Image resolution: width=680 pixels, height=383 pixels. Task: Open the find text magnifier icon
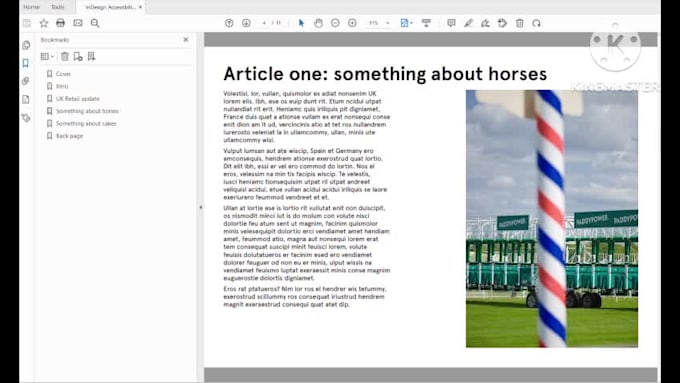pyautogui.click(x=95, y=23)
